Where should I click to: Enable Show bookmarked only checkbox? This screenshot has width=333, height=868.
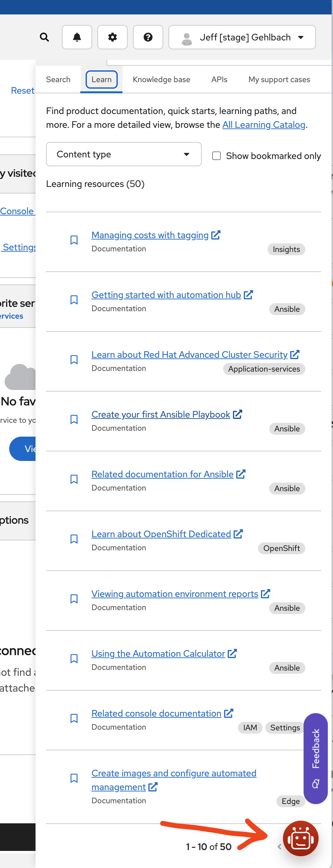pos(216,156)
